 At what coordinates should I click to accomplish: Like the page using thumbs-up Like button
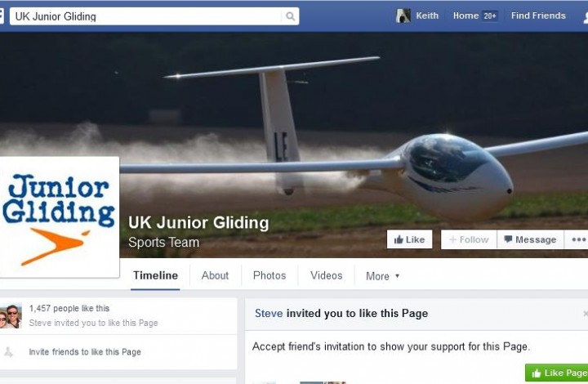coord(409,239)
